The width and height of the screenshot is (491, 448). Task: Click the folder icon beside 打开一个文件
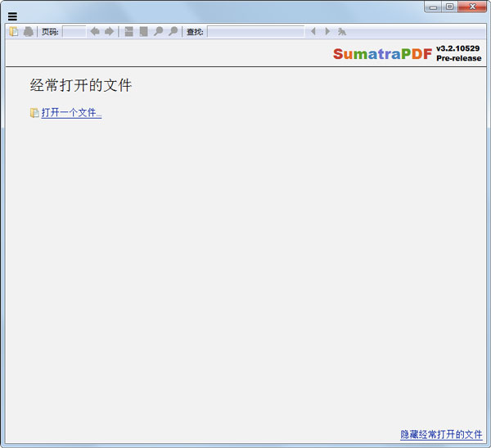[x=34, y=113]
